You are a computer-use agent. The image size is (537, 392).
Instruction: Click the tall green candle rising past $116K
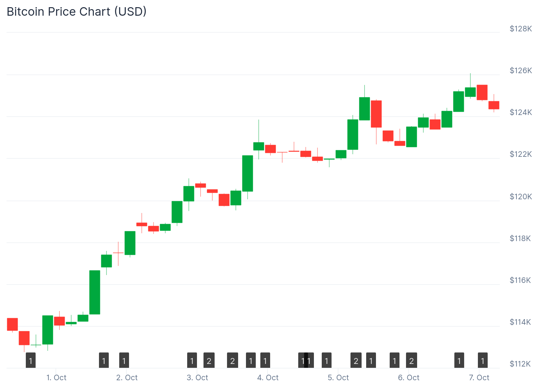[x=95, y=292]
